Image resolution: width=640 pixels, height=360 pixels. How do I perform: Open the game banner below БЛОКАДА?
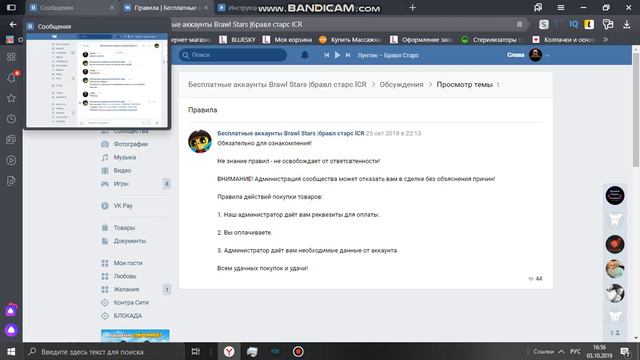135,336
